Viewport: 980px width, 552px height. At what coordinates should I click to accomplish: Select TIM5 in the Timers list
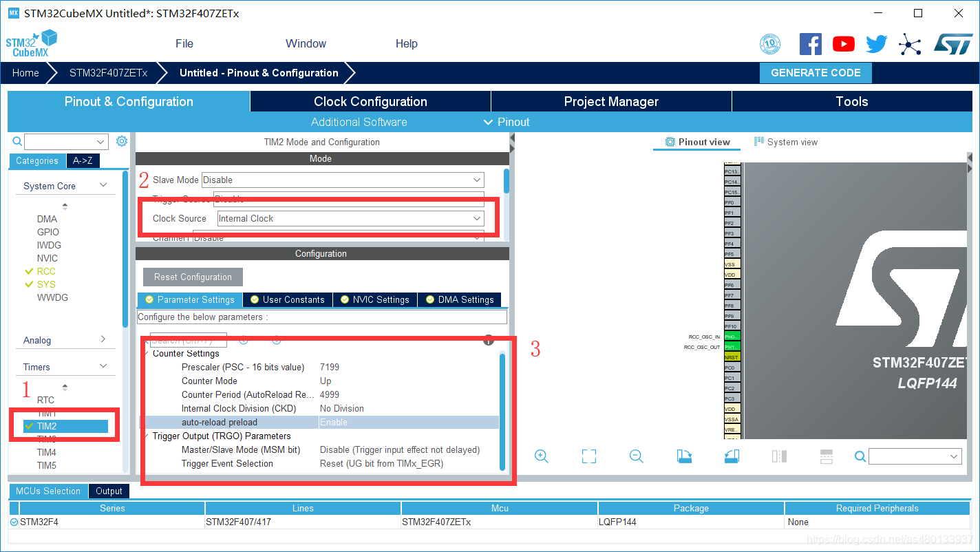coord(47,465)
